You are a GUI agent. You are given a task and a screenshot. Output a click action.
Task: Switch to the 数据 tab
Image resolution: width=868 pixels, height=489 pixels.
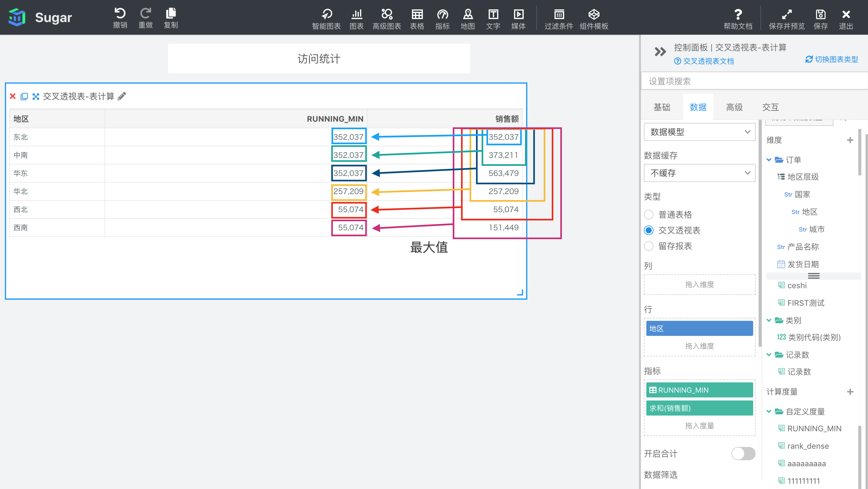pyautogui.click(x=698, y=107)
